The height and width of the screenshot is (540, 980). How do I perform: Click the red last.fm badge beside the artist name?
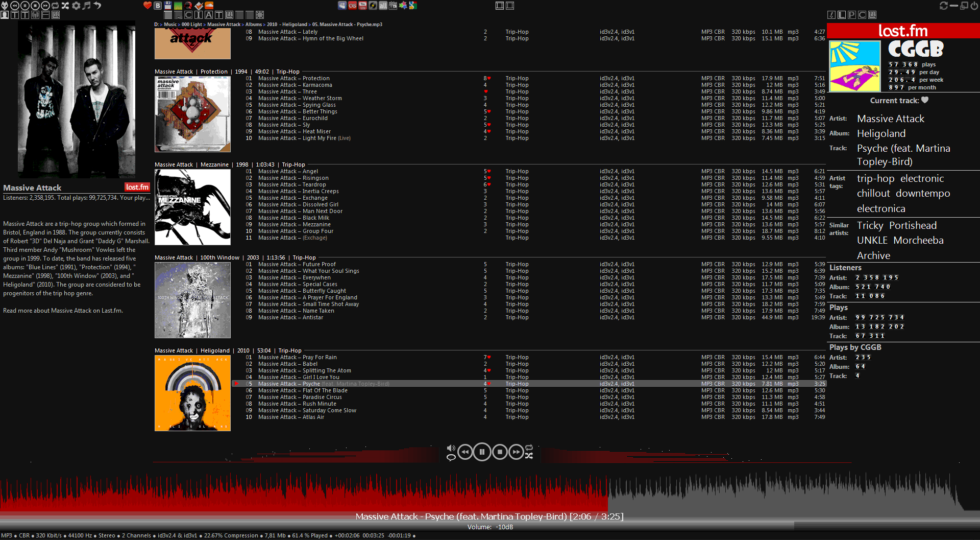click(137, 187)
